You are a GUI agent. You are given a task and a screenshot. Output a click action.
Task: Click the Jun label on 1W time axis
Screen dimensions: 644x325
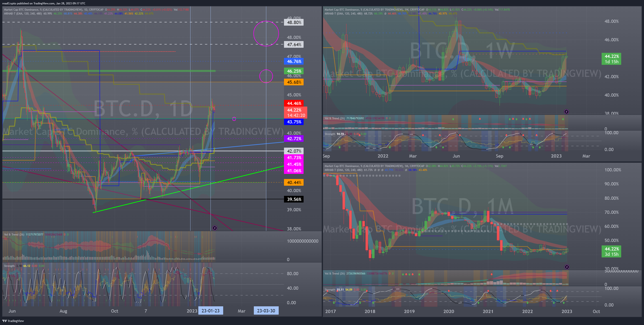tap(456, 156)
